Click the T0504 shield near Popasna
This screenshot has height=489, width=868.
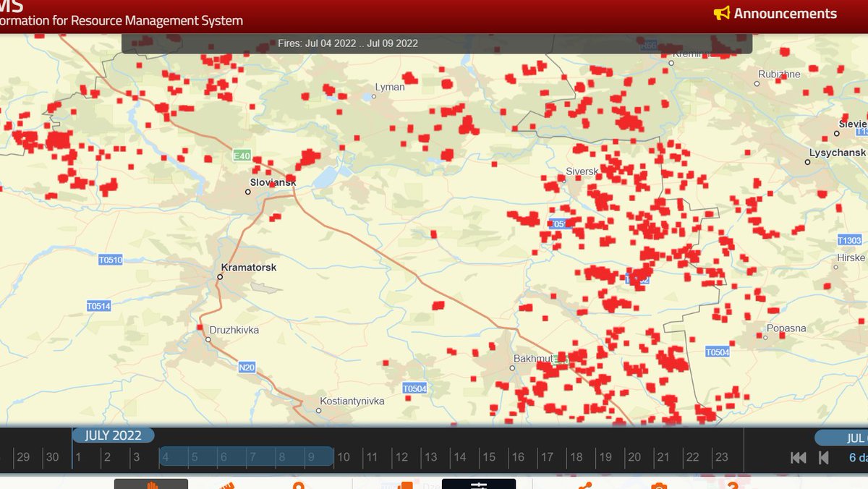pos(718,352)
